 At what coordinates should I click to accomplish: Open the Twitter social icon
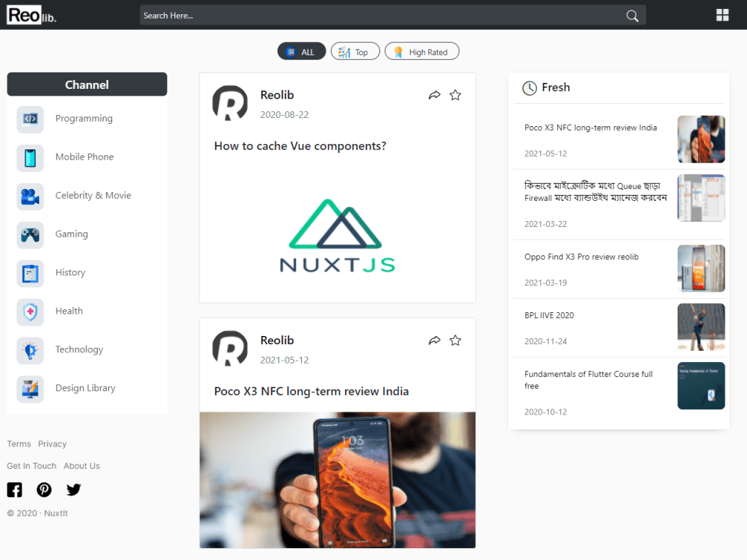[x=74, y=490]
